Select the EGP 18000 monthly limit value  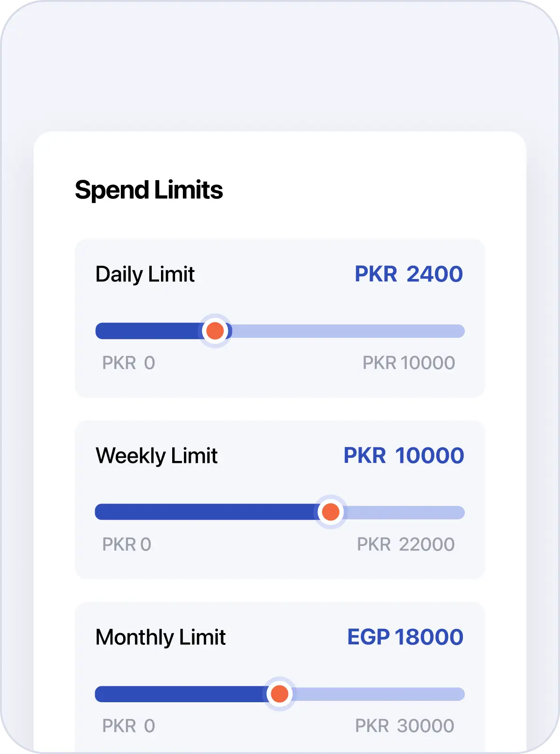click(x=405, y=637)
